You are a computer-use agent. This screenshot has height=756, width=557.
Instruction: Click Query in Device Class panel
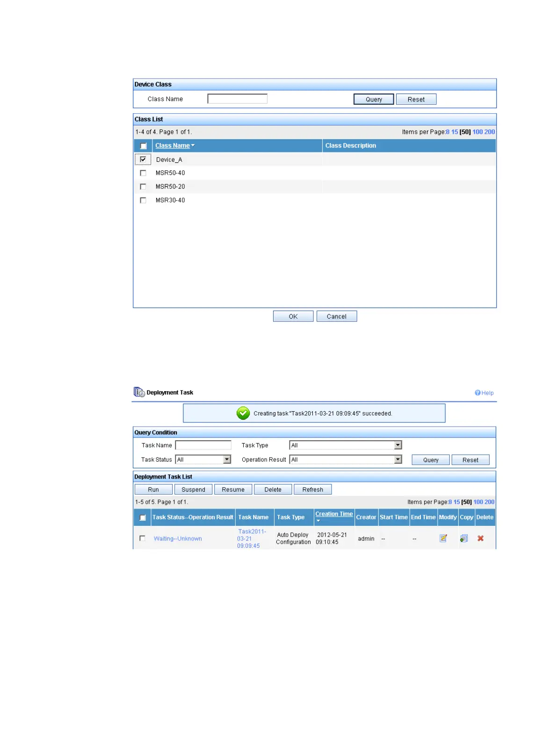(x=374, y=99)
